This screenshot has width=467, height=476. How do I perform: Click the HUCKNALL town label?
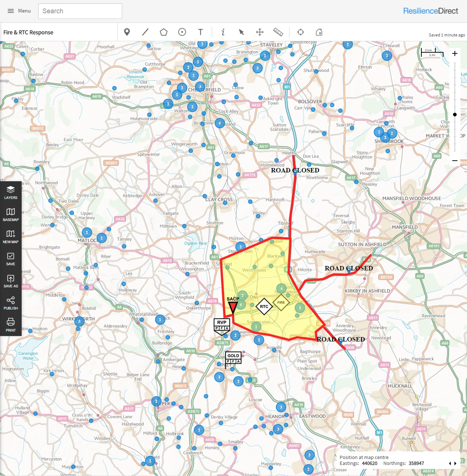(x=400, y=386)
